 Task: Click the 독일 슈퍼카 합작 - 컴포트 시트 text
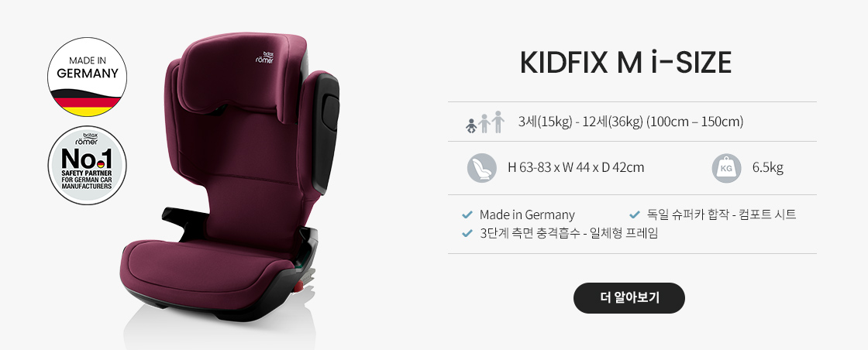coord(722,214)
